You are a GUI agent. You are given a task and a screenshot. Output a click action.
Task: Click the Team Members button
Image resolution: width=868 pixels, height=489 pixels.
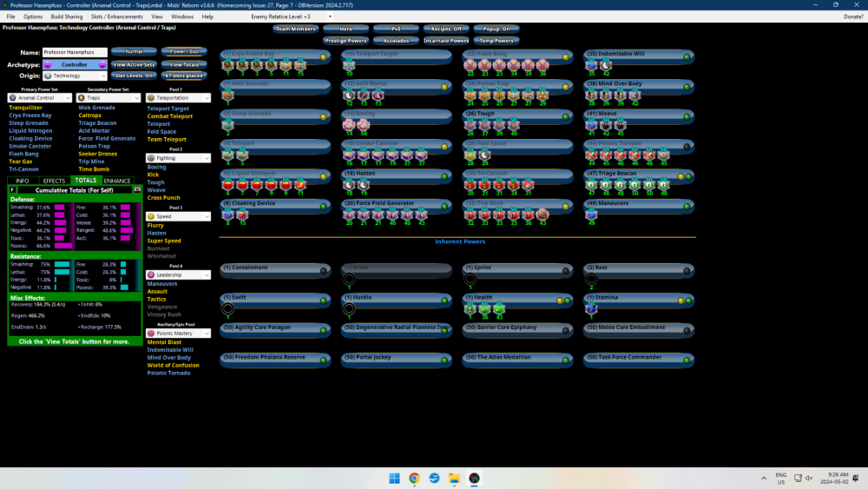[296, 29]
